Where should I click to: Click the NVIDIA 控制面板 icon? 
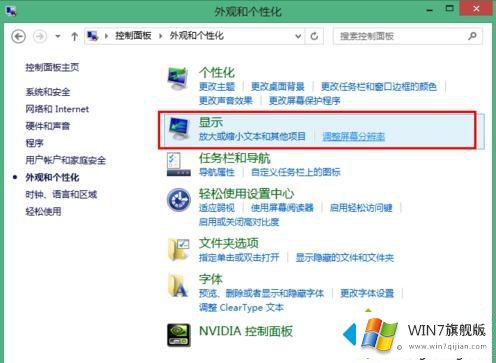click(179, 335)
